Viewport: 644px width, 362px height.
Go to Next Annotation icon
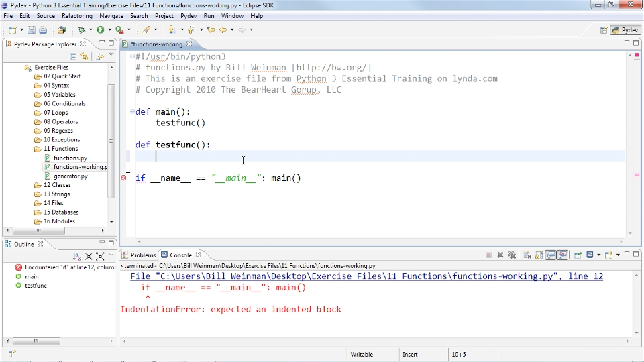172,29
